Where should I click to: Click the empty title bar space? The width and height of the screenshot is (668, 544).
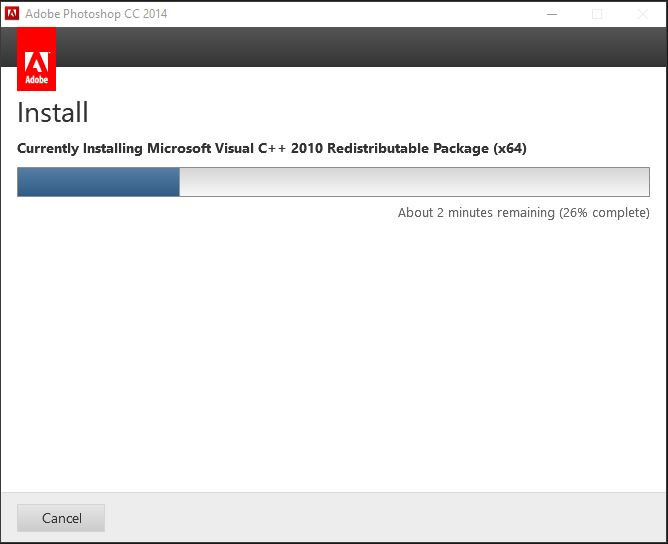350,13
